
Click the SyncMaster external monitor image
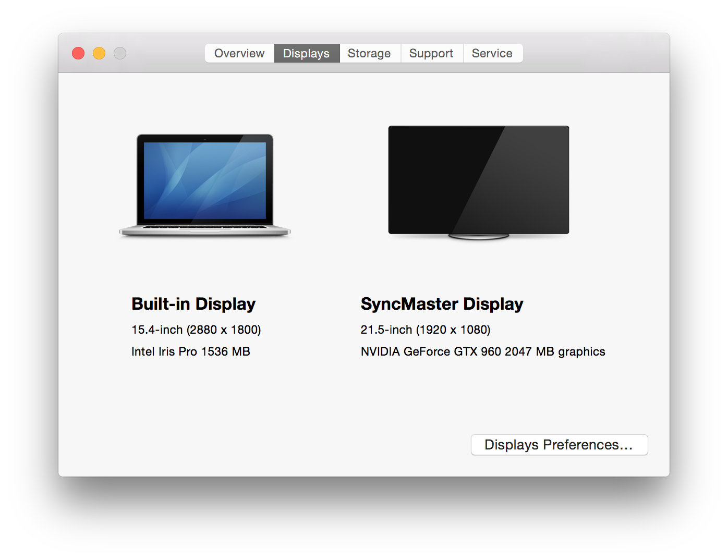pos(479,182)
